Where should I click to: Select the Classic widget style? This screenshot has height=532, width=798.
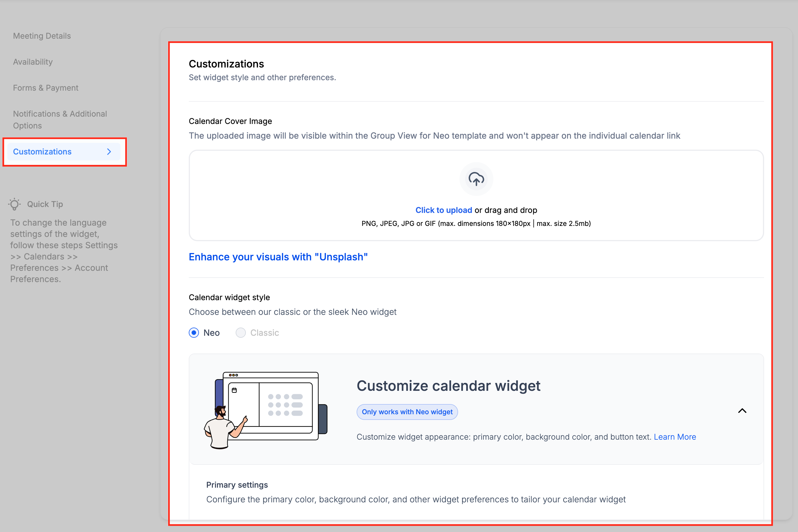coord(241,333)
